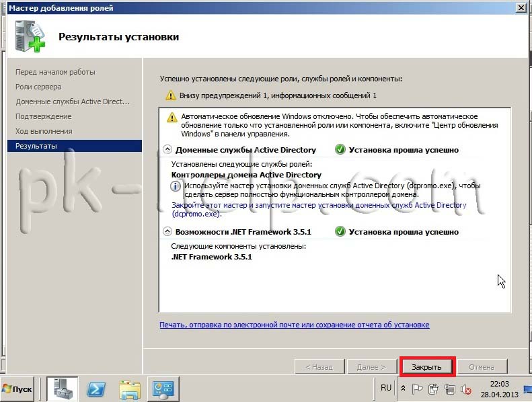Select the Перед началом работы step
532x402 pixels.
pyautogui.click(x=55, y=72)
